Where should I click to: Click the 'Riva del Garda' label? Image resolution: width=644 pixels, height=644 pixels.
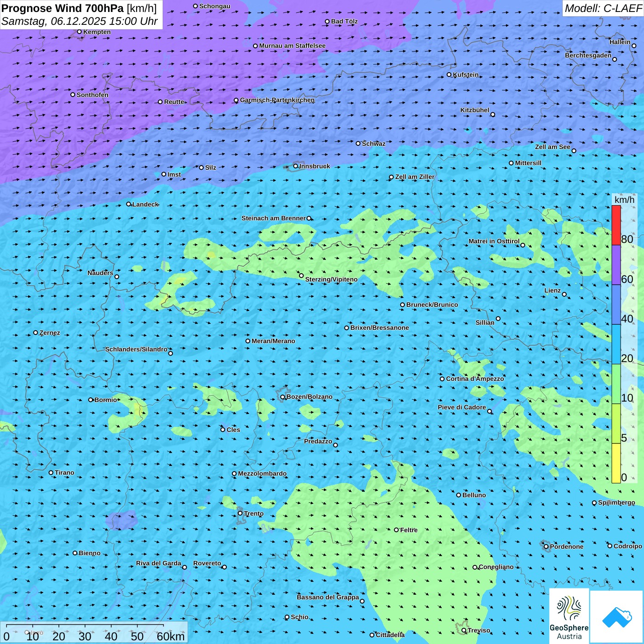click(x=159, y=563)
